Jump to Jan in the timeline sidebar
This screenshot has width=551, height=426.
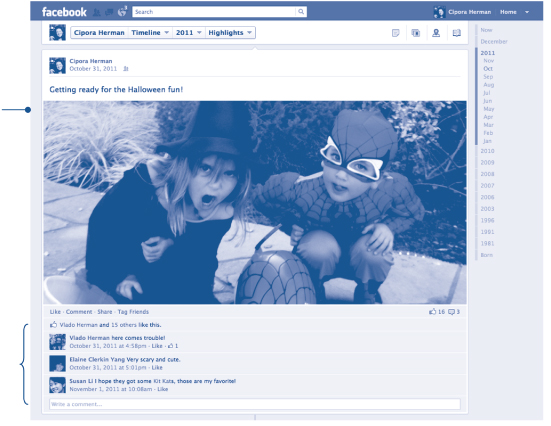tap(487, 141)
